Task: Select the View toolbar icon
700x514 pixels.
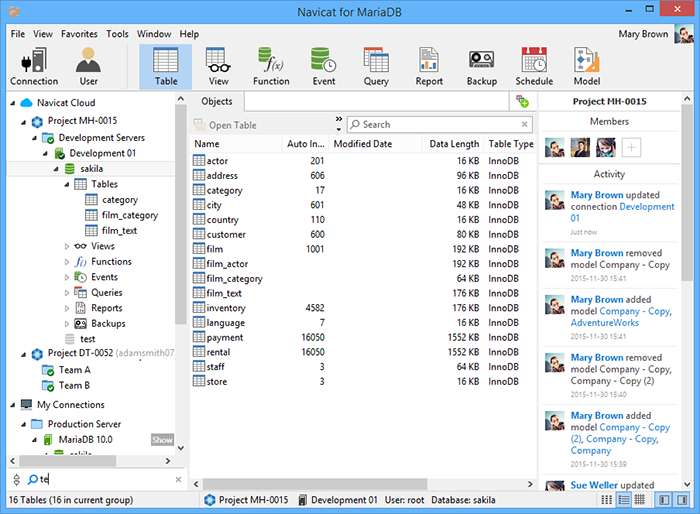Action: coord(218,67)
